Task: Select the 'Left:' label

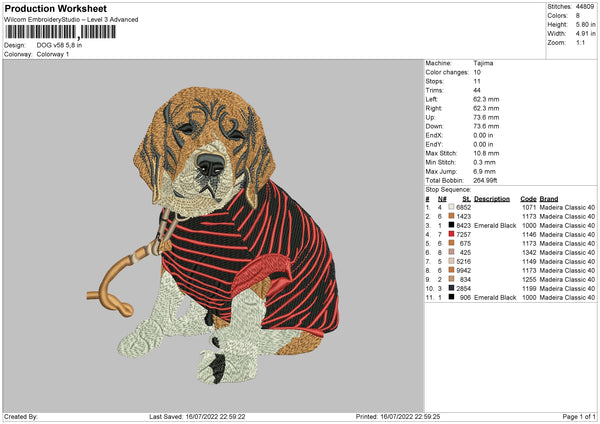Action: click(x=432, y=99)
